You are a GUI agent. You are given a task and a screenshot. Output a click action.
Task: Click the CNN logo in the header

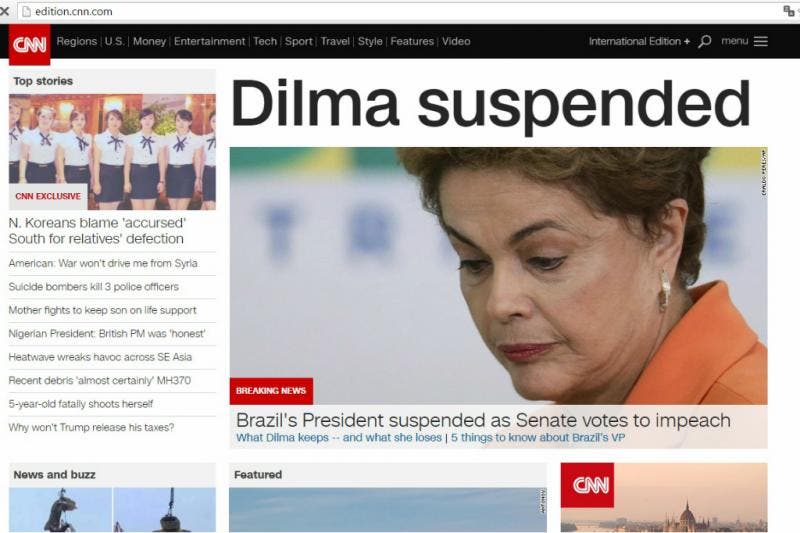coord(30,45)
